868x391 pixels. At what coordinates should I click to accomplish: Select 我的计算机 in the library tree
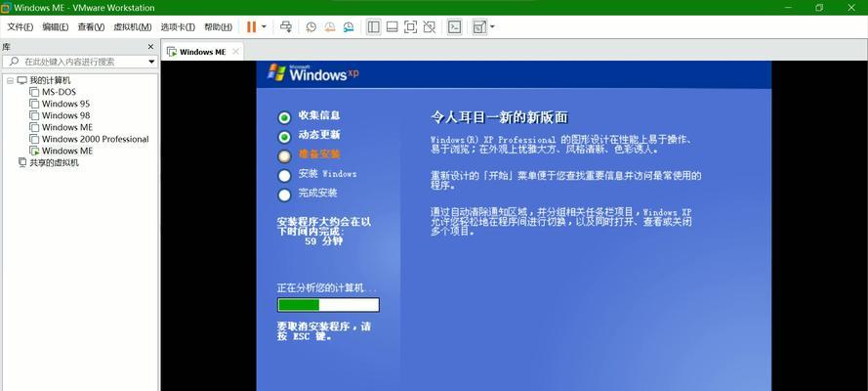[50, 80]
